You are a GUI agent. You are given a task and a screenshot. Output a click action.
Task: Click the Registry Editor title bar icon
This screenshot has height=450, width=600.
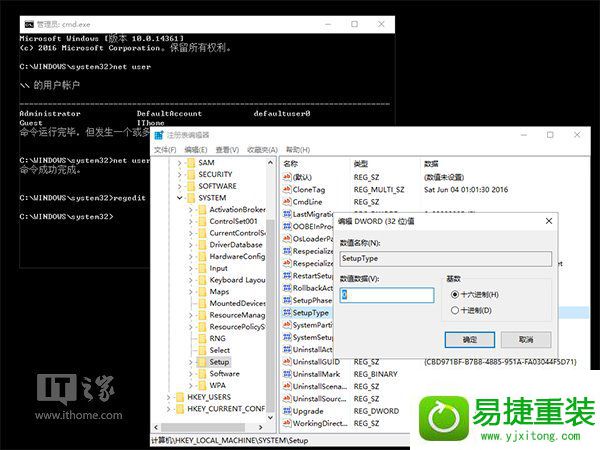[x=159, y=135]
